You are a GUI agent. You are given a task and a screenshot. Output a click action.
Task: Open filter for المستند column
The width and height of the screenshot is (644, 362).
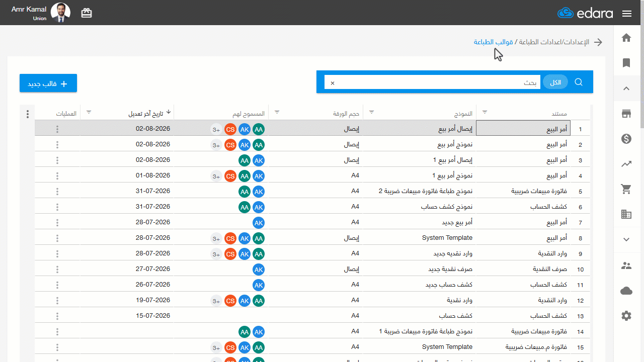pyautogui.click(x=485, y=113)
